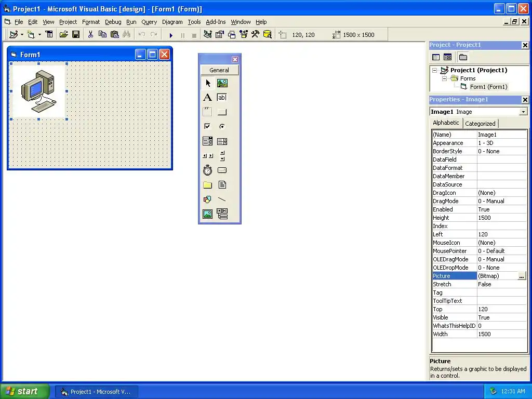Open the Data View Window toolbar icon
This screenshot has height=399, width=532.
tap(268, 34)
